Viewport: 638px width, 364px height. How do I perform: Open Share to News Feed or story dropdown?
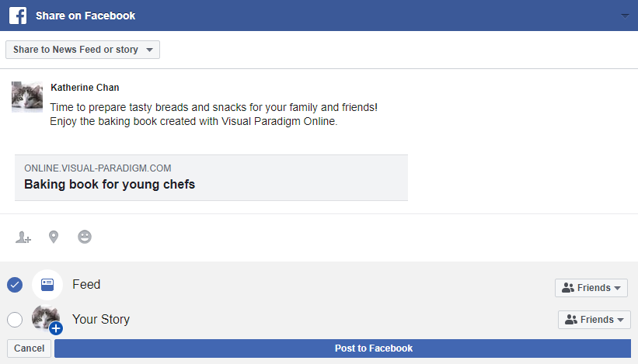coord(82,50)
